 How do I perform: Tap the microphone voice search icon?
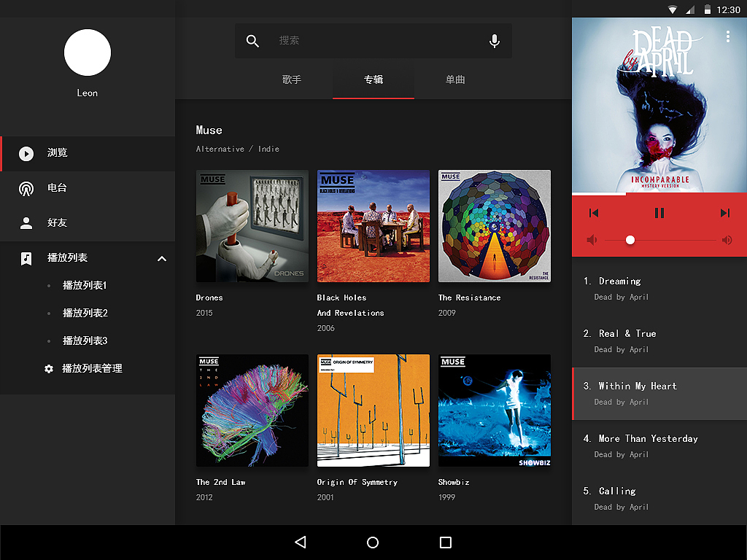coord(495,41)
